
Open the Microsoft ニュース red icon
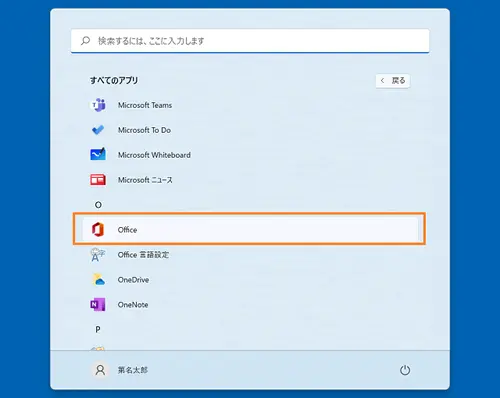tap(98, 180)
